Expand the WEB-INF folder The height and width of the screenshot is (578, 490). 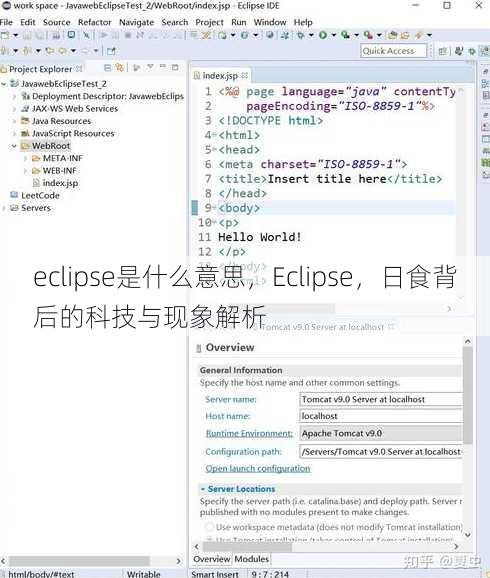(x=25, y=171)
